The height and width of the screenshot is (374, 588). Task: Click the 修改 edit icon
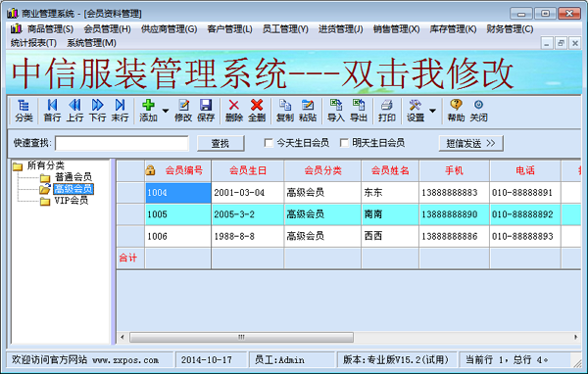183,111
